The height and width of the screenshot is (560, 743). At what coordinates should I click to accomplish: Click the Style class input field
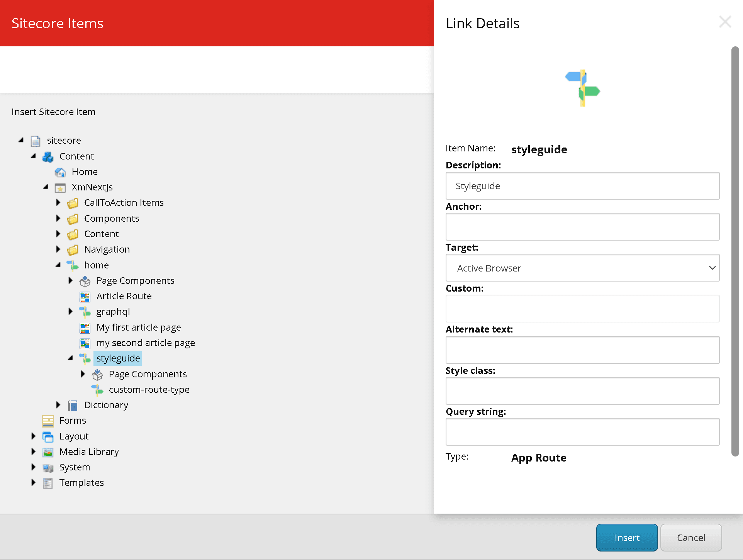tap(582, 391)
